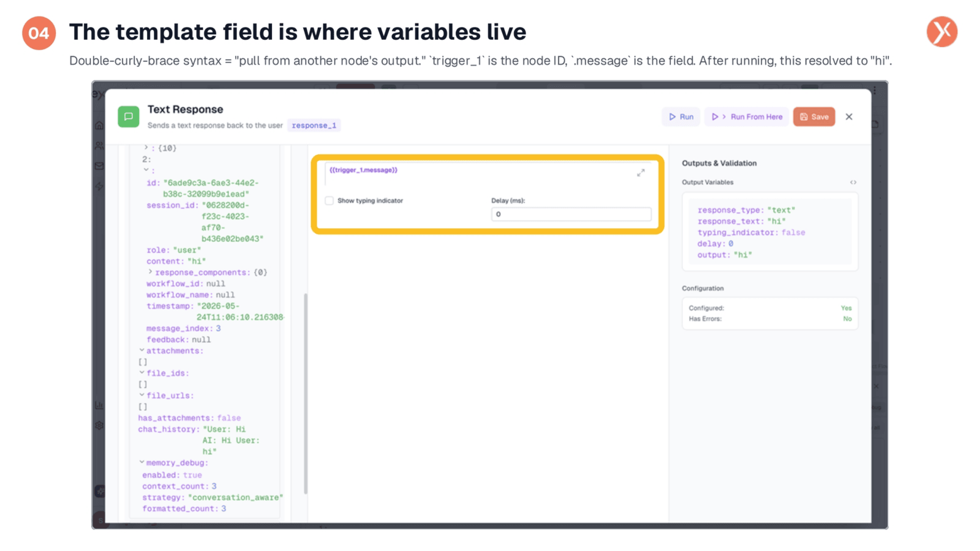Expand the collapsed {10} node
Image resolution: width=980 pixels, height=551 pixels.
(x=146, y=148)
